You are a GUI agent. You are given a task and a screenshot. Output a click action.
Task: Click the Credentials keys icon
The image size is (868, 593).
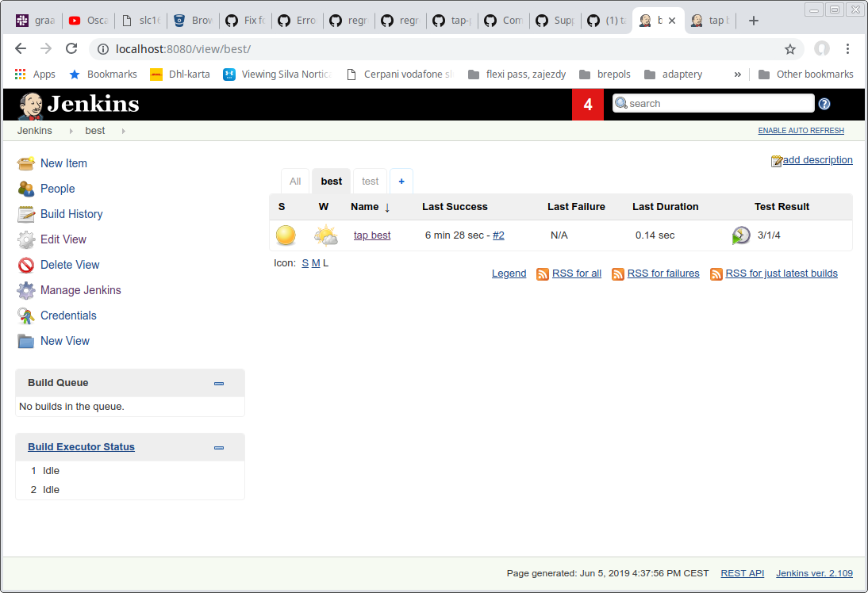pos(26,316)
